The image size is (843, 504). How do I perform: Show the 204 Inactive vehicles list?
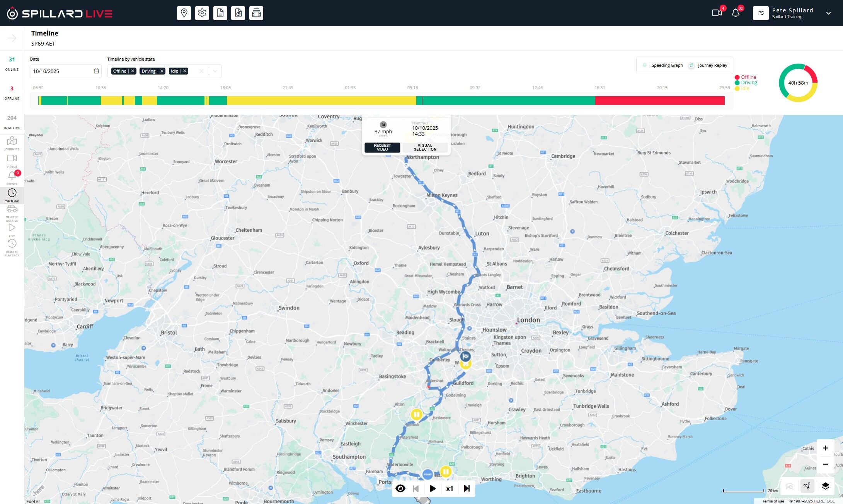tap(12, 122)
